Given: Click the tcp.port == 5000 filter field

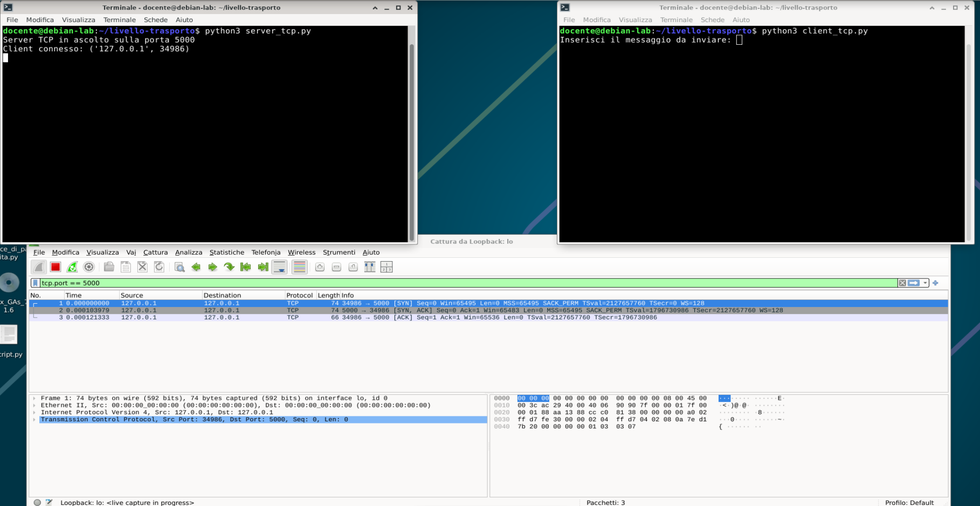Looking at the screenshot, I should (x=468, y=283).
